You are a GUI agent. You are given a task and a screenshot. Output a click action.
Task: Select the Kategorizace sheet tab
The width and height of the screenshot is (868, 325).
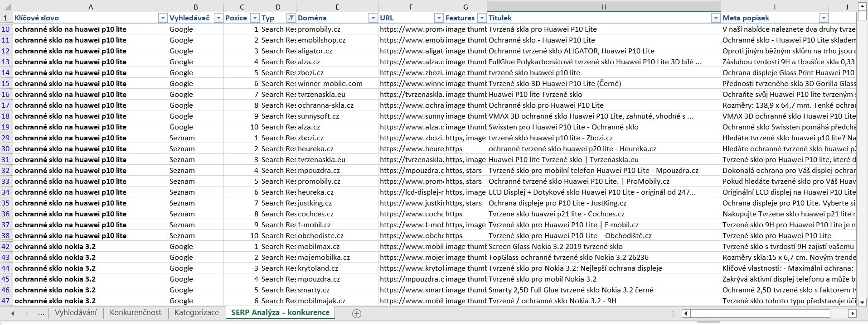click(x=196, y=313)
